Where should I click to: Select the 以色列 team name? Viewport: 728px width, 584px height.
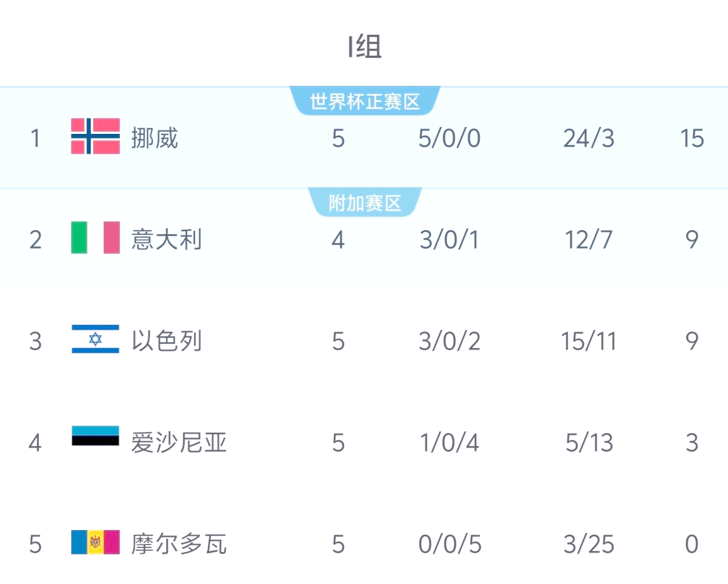(x=166, y=341)
